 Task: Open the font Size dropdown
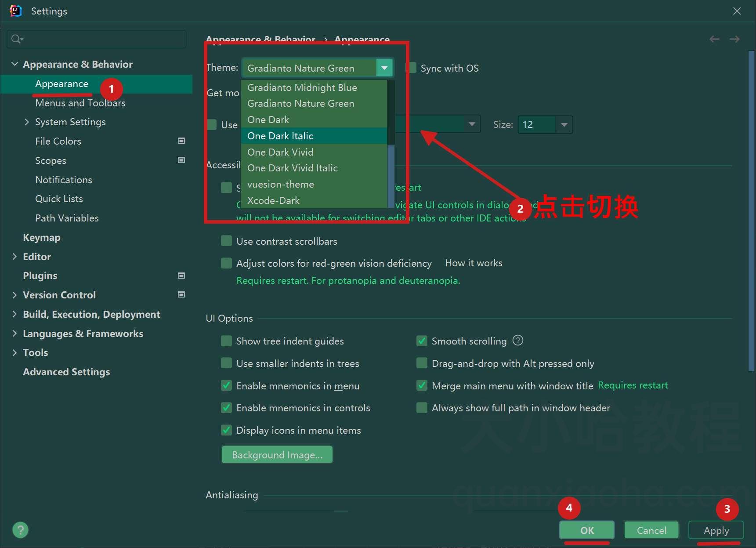click(x=564, y=125)
